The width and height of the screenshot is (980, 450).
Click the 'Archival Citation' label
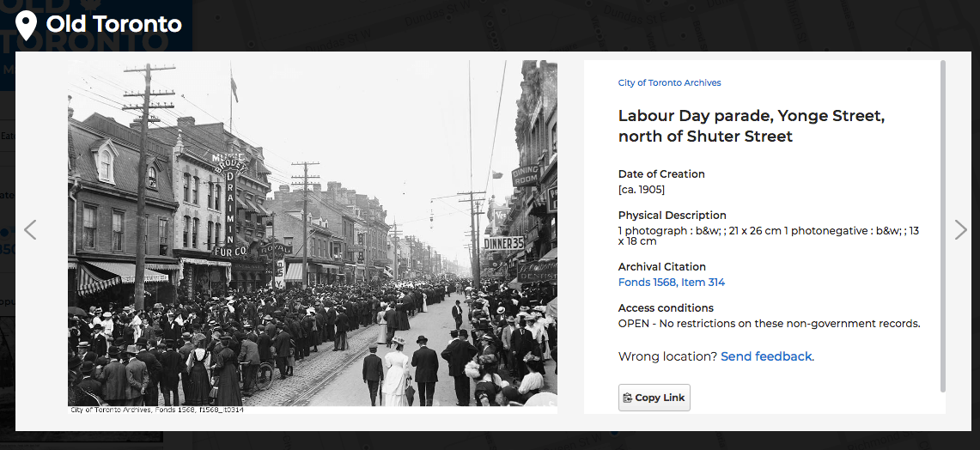(661, 267)
